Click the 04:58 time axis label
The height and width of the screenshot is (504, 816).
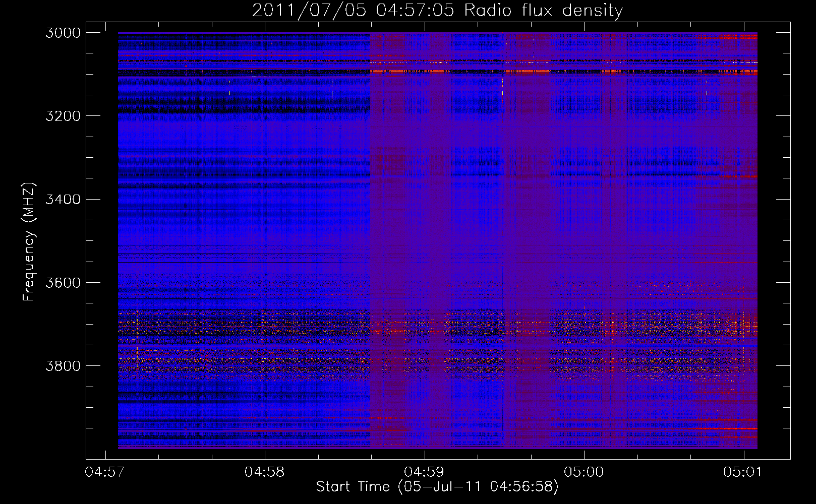[264, 472]
